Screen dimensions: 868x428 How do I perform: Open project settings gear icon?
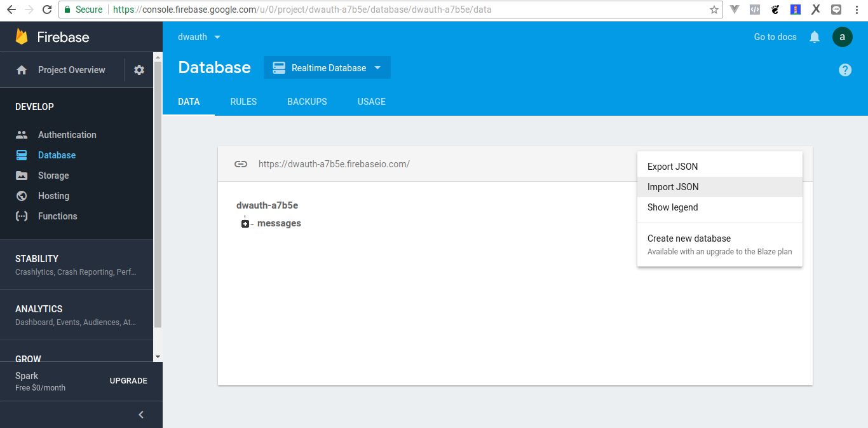pyautogui.click(x=139, y=70)
